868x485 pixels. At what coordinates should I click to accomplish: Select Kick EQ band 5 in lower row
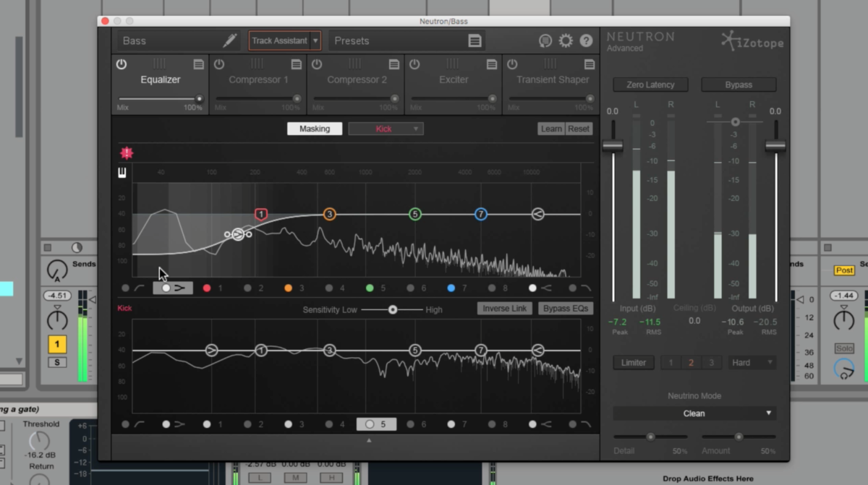(x=376, y=424)
